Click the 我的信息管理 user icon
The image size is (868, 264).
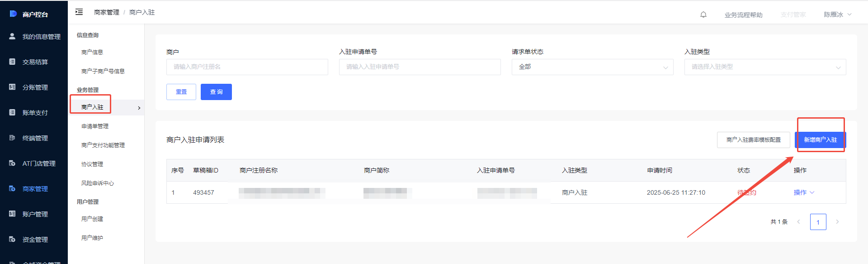coord(12,36)
